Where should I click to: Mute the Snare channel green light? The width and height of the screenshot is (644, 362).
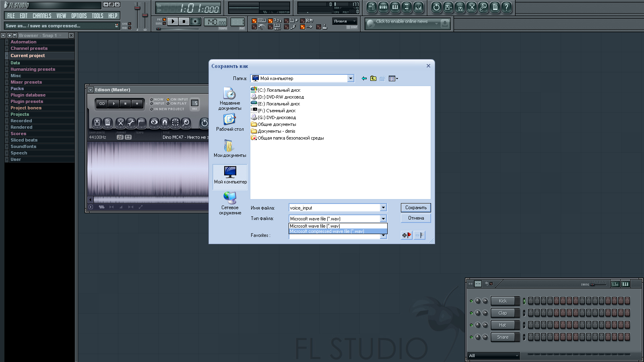(x=471, y=337)
